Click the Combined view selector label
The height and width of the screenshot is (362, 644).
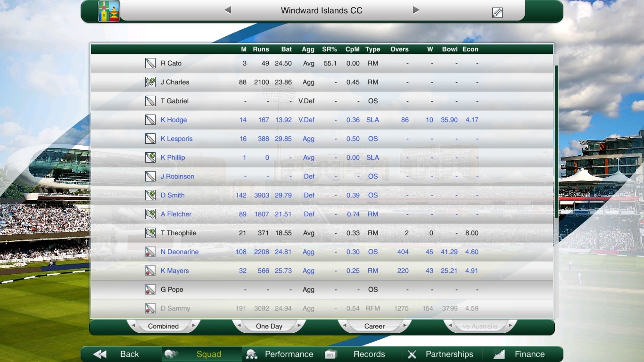coord(163,326)
